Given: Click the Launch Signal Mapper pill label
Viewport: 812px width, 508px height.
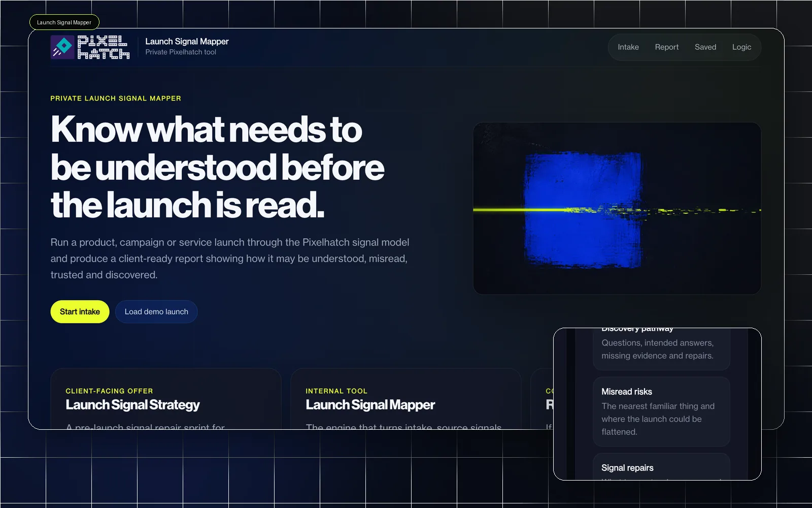Looking at the screenshot, I should 64,22.
